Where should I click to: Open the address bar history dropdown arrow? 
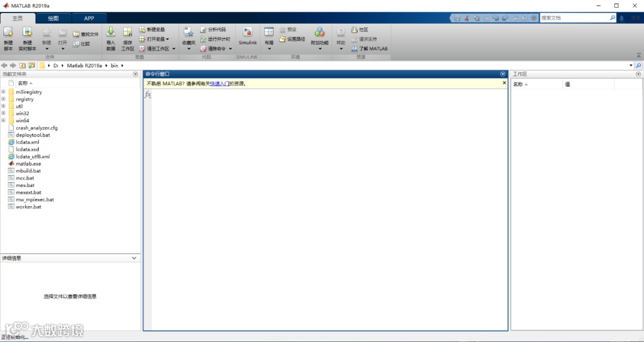[x=631, y=66]
